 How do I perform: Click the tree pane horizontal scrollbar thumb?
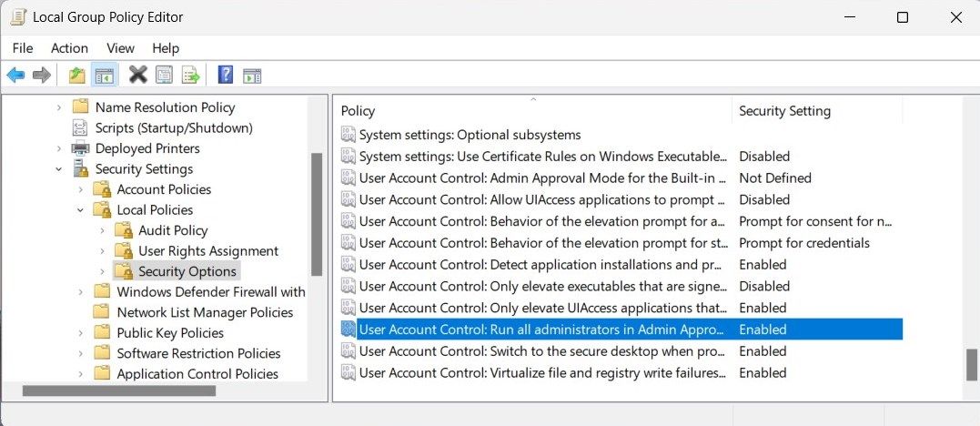coord(119,390)
